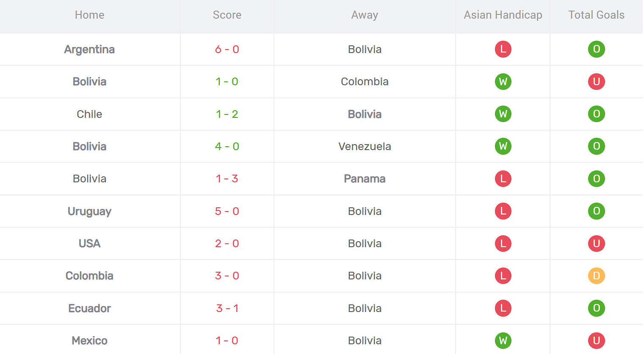
Task: Select Venezuela in the Away column
Action: point(365,146)
